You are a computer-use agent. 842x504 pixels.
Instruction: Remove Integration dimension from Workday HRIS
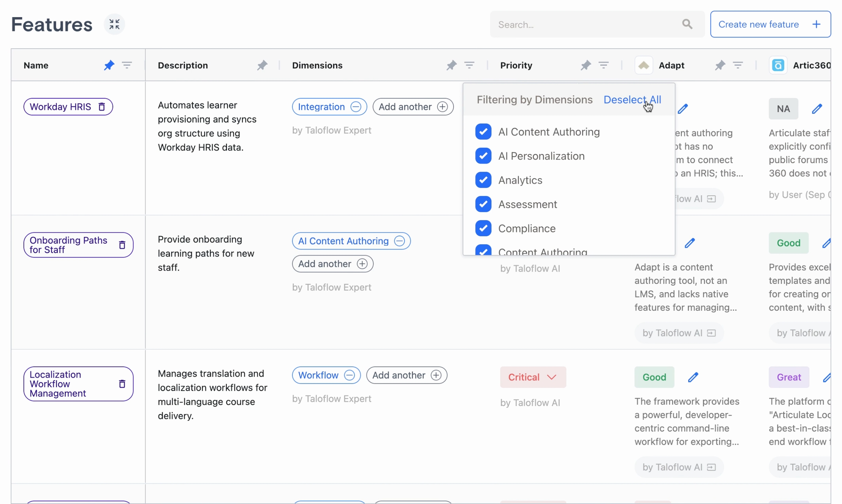[356, 107]
